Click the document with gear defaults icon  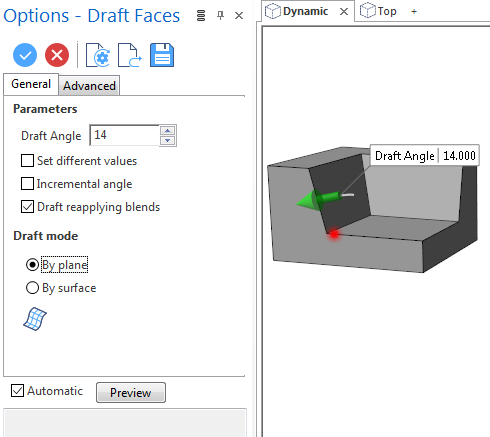(x=98, y=55)
